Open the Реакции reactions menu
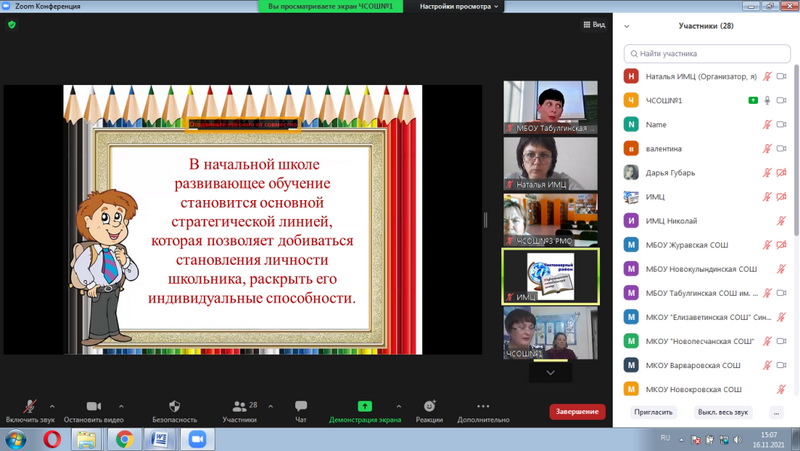 [429, 406]
